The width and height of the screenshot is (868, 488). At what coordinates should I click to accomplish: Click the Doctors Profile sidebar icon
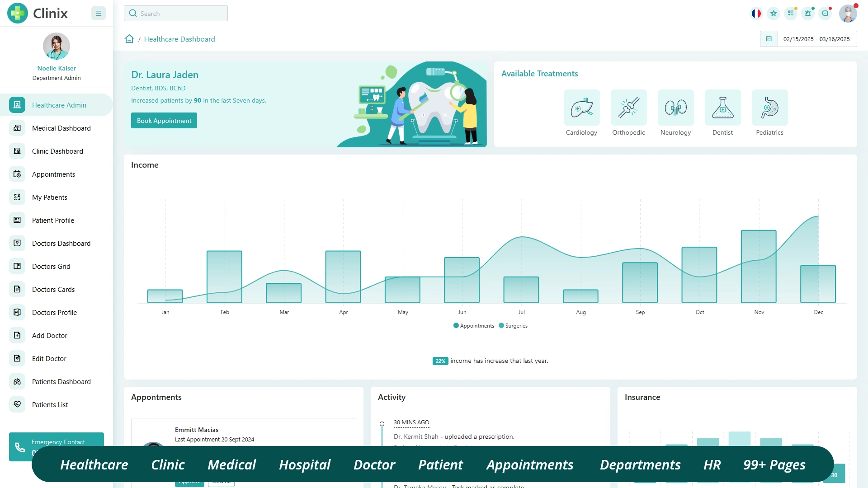(x=17, y=312)
